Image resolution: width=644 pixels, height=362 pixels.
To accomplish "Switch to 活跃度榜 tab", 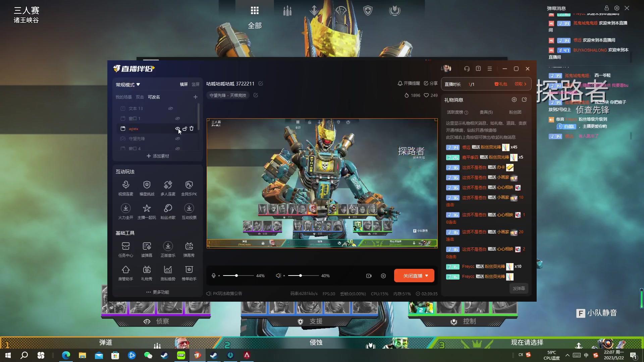I will click(x=458, y=112).
